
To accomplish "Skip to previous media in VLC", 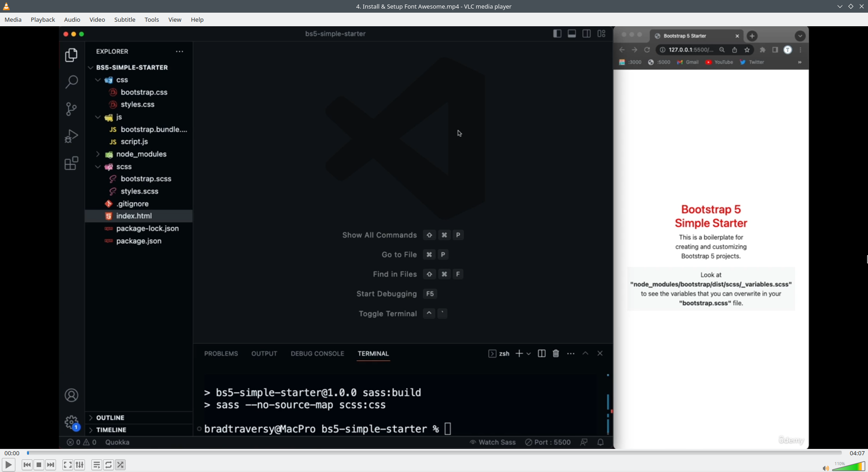I will click(x=27, y=465).
